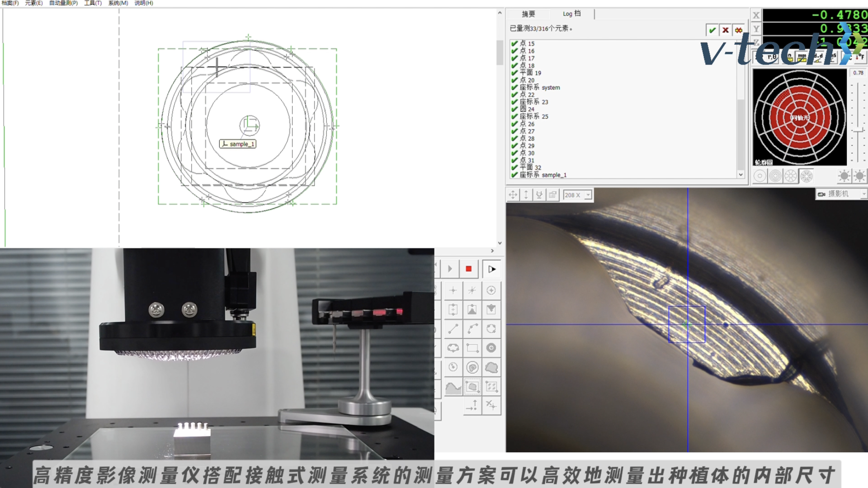The width and height of the screenshot is (868, 488).
Task: Switch to the Log 档 tab
Action: [x=571, y=14]
